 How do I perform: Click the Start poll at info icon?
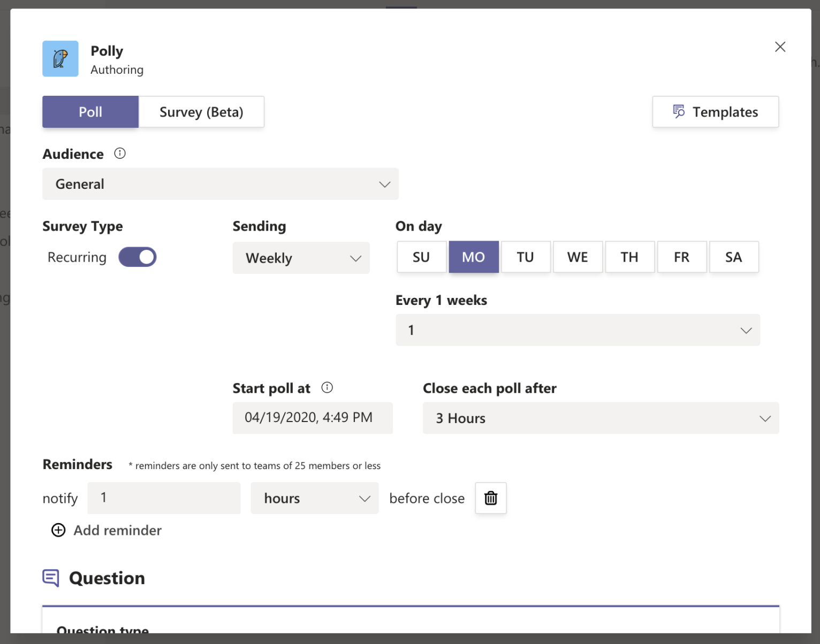(327, 388)
